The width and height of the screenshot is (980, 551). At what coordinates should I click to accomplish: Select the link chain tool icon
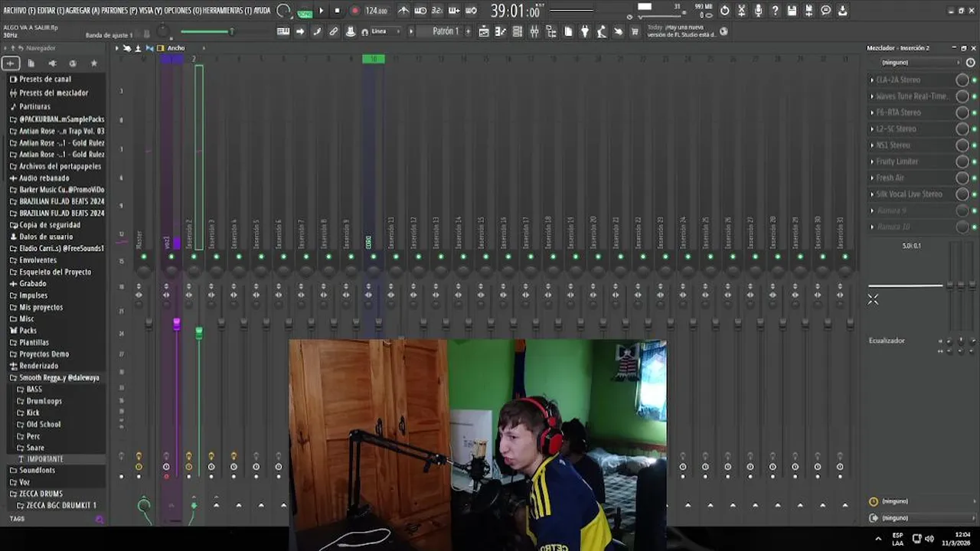tap(334, 31)
